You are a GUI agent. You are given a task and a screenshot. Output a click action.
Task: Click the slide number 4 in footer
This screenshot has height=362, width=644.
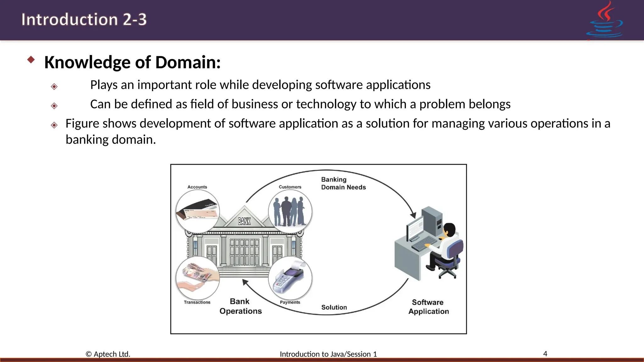click(545, 354)
